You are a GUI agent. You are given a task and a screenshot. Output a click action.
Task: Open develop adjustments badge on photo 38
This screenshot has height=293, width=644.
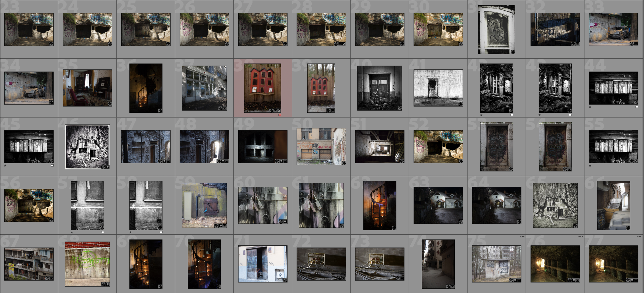[x=279, y=110]
